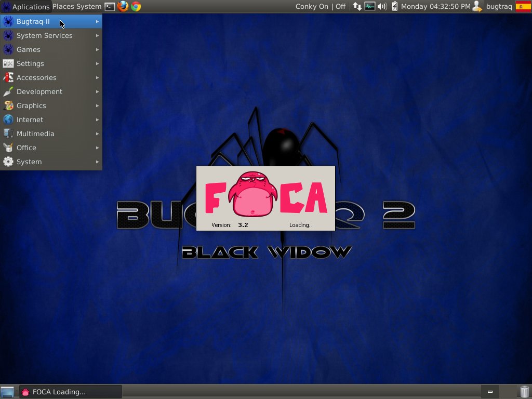Screen dimensions: 532x399
Task: Click the spider icon next to Bugtraq-II
Action: [8, 21]
